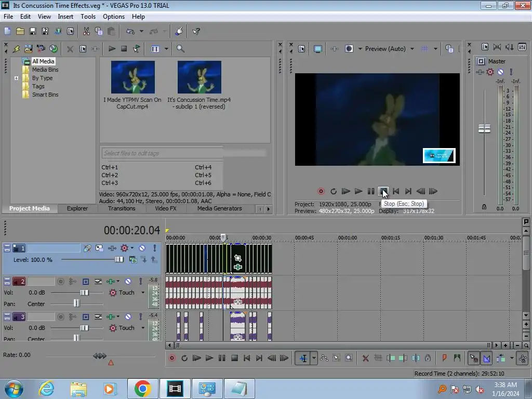
Task: Mute audio track 3
Action: [x=128, y=316]
